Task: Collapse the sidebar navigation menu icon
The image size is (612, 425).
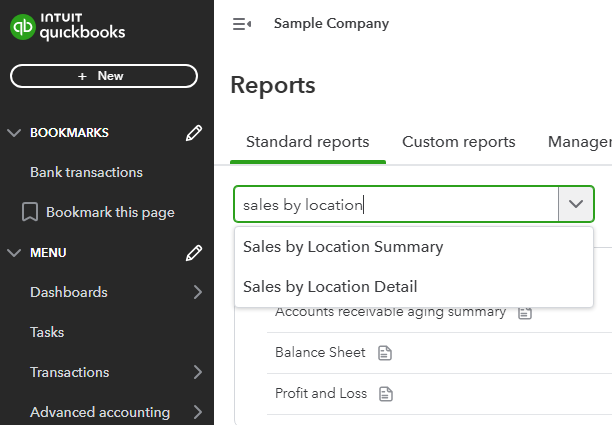Action: click(242, 24)
